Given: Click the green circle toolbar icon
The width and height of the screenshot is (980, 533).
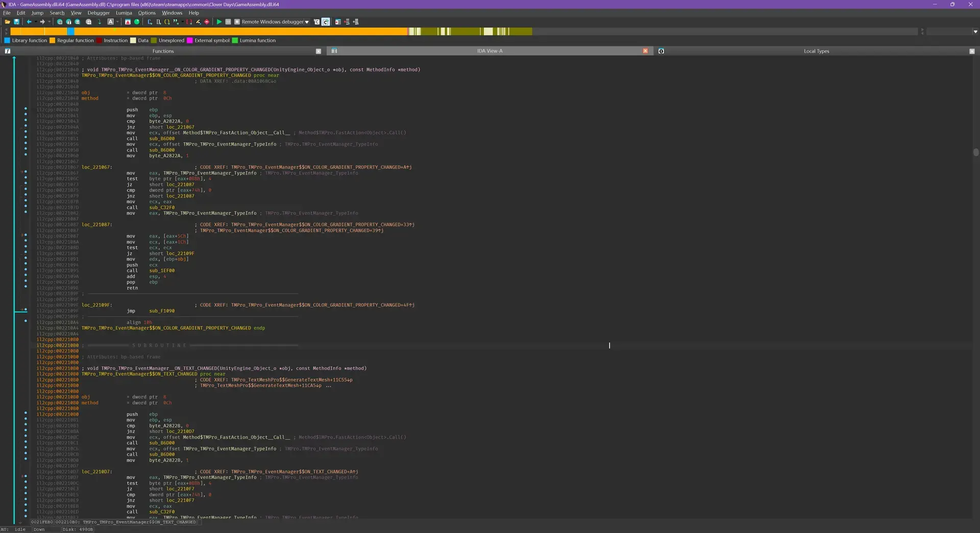Looking at the screenshot, I should 137,22.
